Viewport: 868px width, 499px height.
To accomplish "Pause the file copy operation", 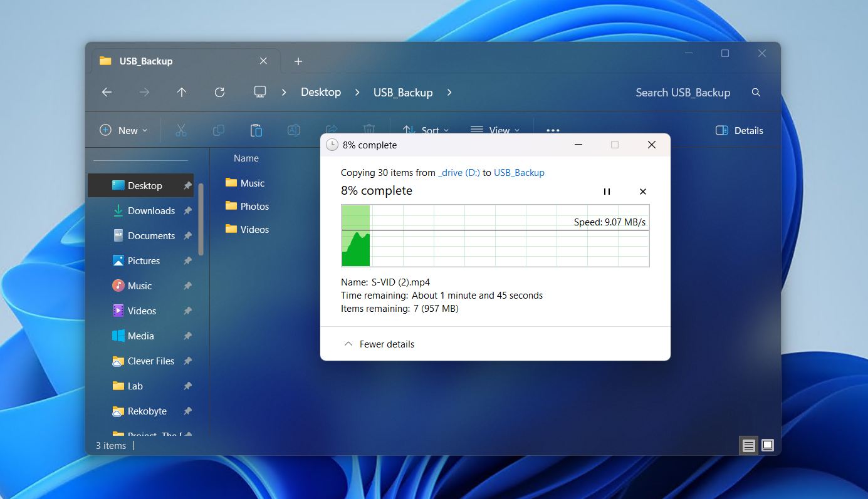I will point(606,192).
